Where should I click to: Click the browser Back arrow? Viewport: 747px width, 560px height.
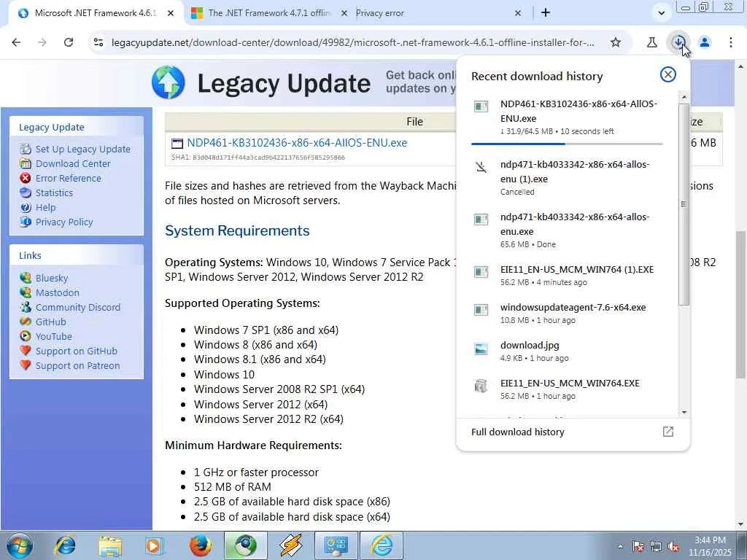[16, 42]
